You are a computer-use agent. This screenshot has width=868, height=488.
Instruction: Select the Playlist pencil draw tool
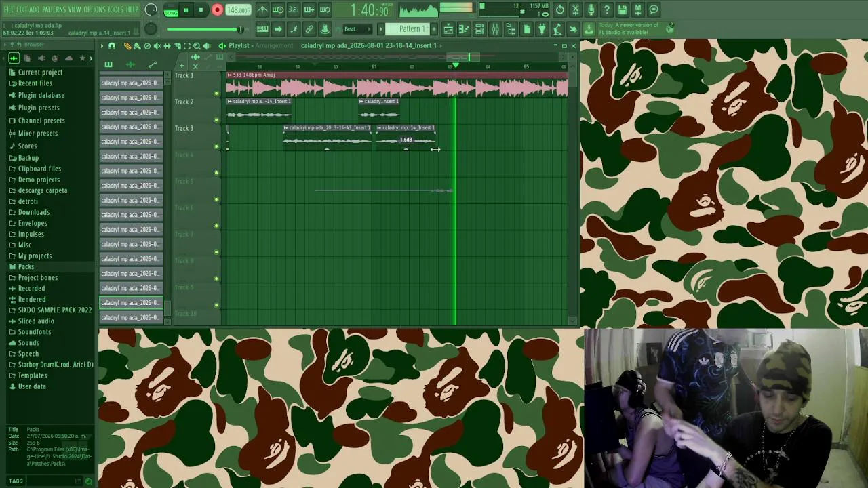coord(127,46)
